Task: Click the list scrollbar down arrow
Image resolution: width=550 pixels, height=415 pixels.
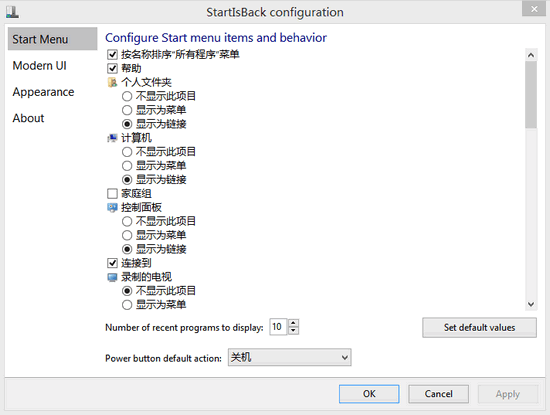Action: pyautogui.click(x=531, y=304)
